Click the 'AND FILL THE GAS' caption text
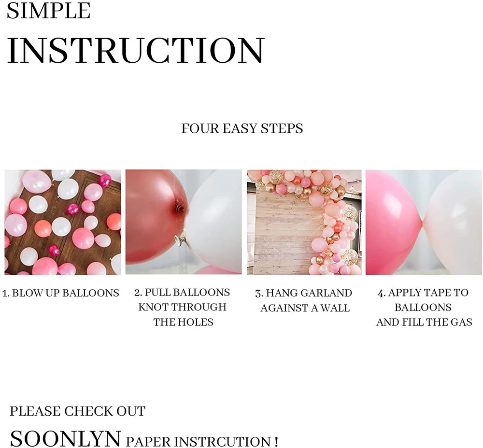This screenshot has height=448, width=483. 424,322
